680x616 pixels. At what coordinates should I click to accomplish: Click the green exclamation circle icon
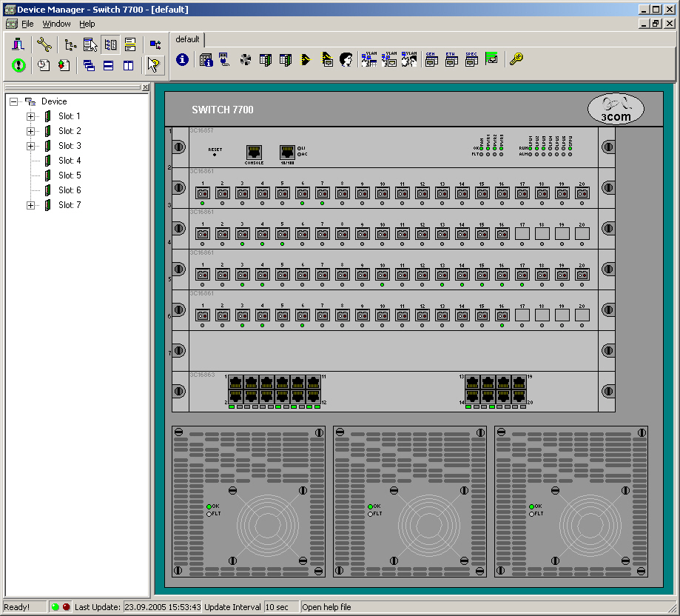[x=18, y=65]
